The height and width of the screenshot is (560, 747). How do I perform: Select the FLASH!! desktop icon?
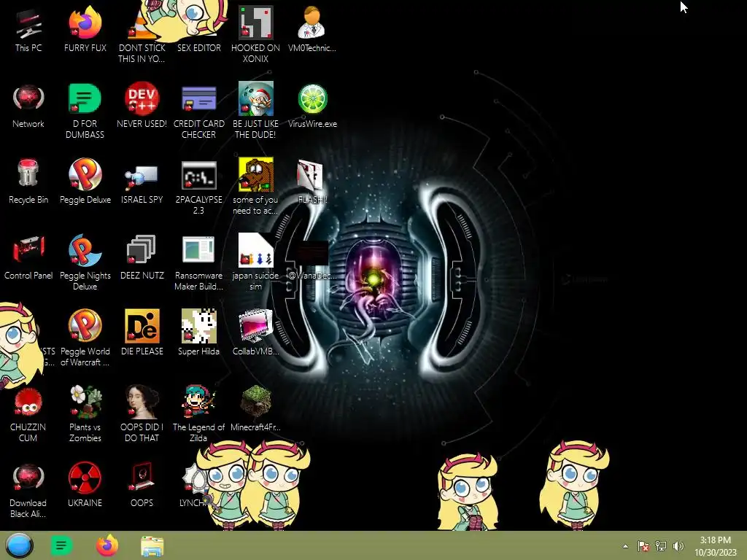click(311, 182)
